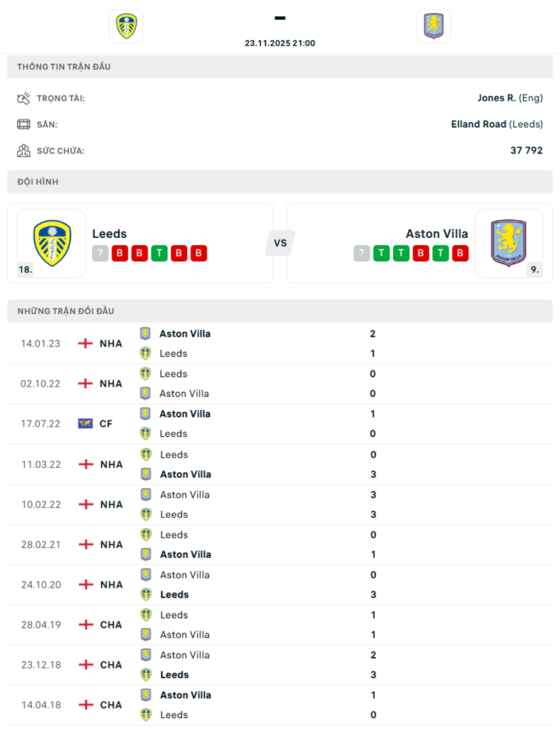Select the green T form badge for Aston Villa
Screen dimensions: 560x730
[381, 253]
